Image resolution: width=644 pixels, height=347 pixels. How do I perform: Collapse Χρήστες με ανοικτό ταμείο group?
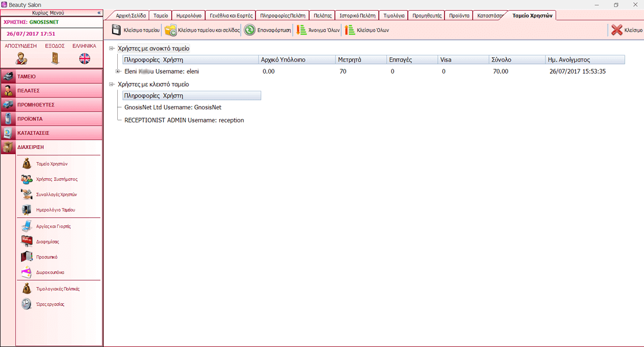(112, 49)
